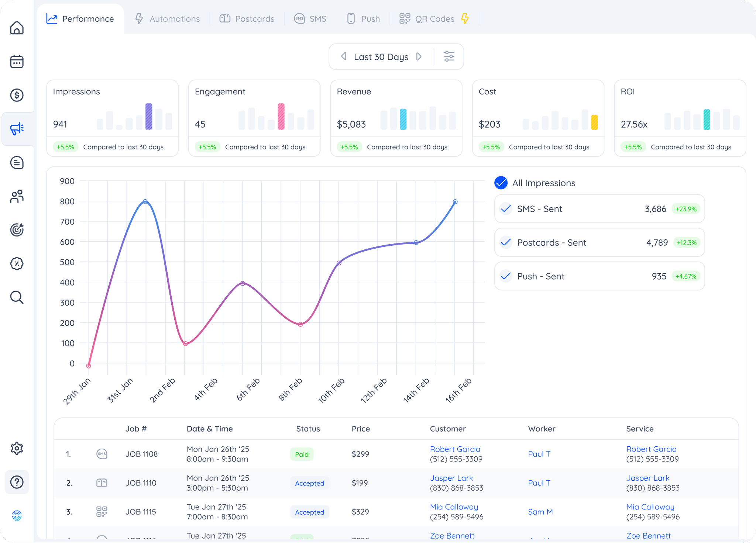The height and width of the screenshot is (543, 756).
Task: Open filter sliders icon by date range
Action: tap(449, 56)
